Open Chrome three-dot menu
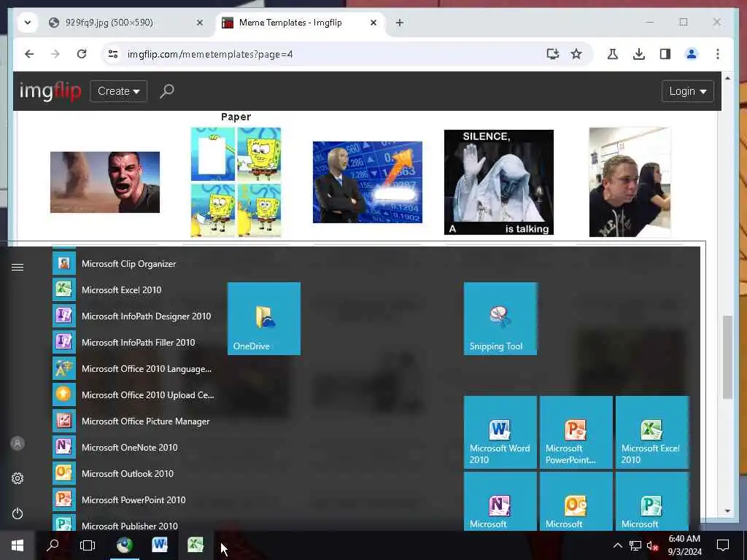747x560 pixels. click(x=718, y=54)
